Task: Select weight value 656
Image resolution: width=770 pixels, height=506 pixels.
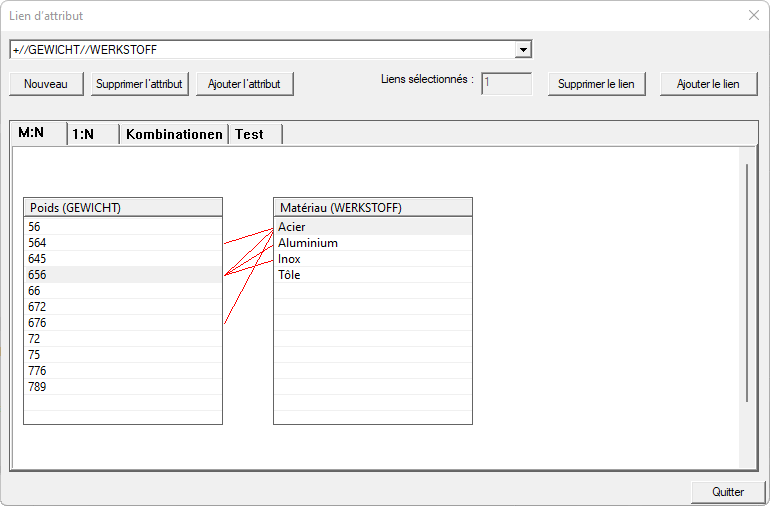Action: pyautogui.click(x=123, y=275)
